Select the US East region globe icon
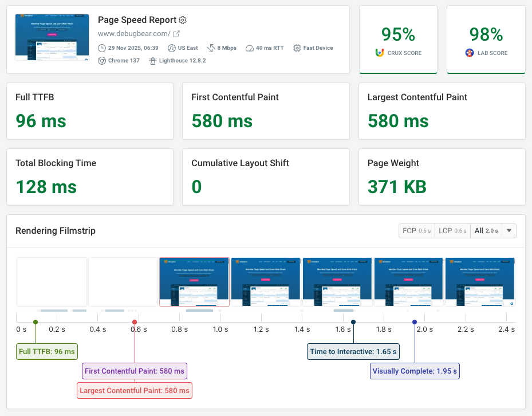 [x=172, y=48]
